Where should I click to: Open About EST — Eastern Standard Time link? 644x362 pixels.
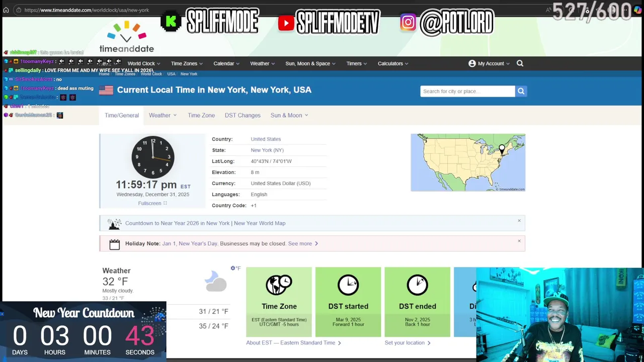(x=293, y=343)
